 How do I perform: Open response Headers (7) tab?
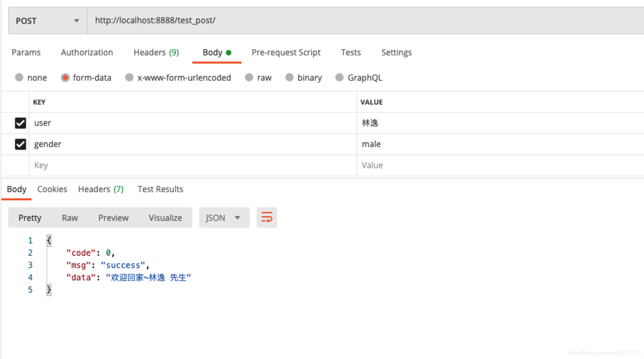pos(101,189)
